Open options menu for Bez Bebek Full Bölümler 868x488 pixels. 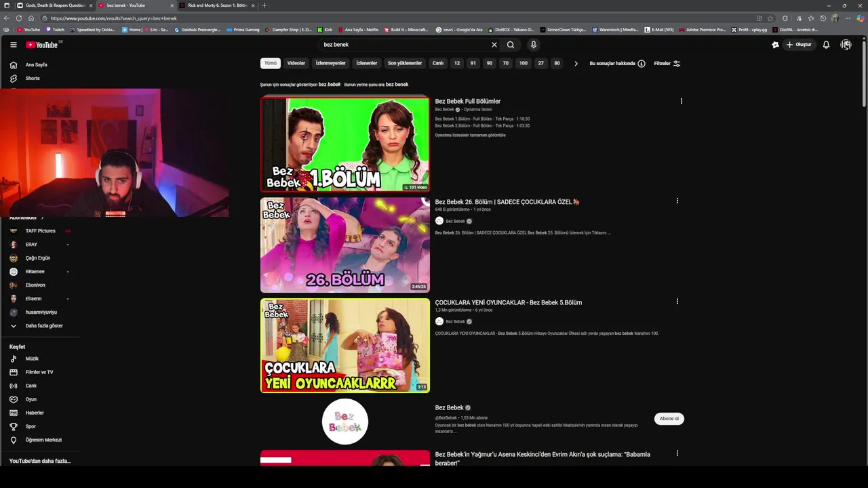click(x=681, y=101)
